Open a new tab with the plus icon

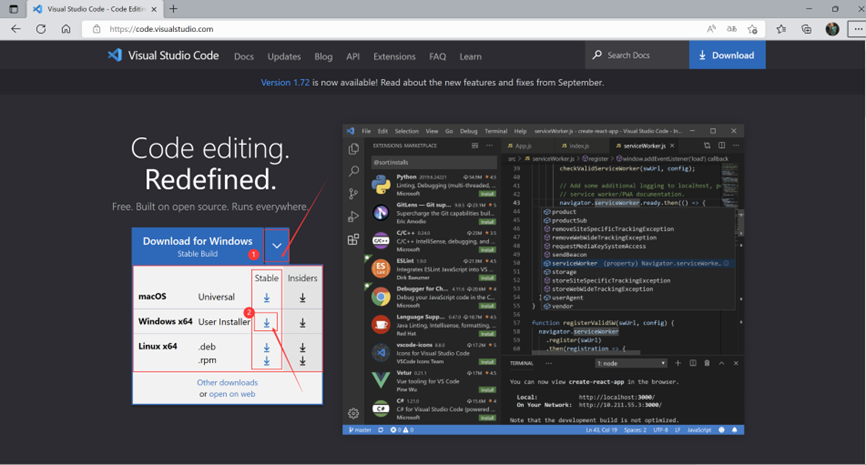tap(173, 9)
